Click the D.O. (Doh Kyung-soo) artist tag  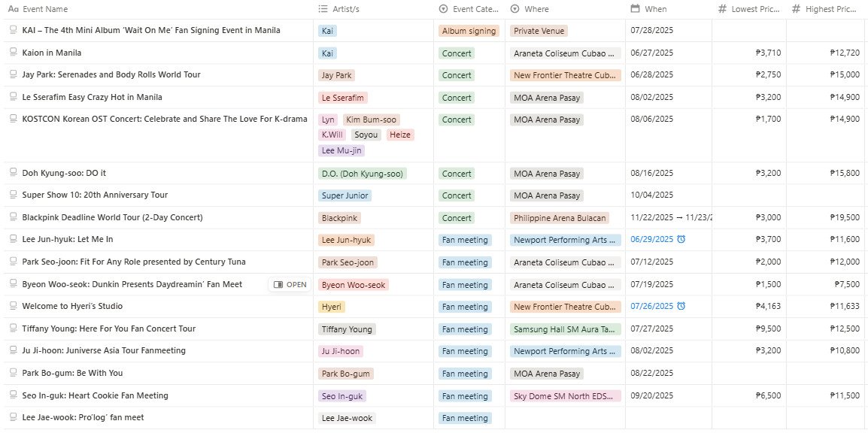pyautogui.click(x=363, y=174)
